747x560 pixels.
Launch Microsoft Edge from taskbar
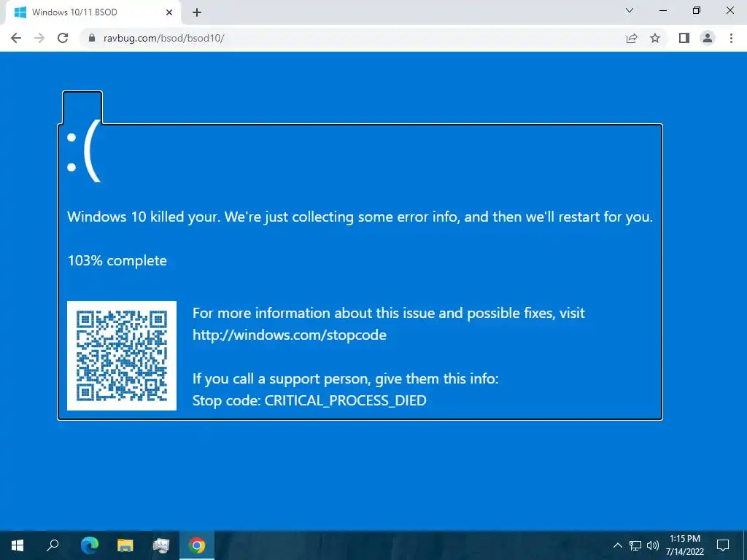pos(89,545)
